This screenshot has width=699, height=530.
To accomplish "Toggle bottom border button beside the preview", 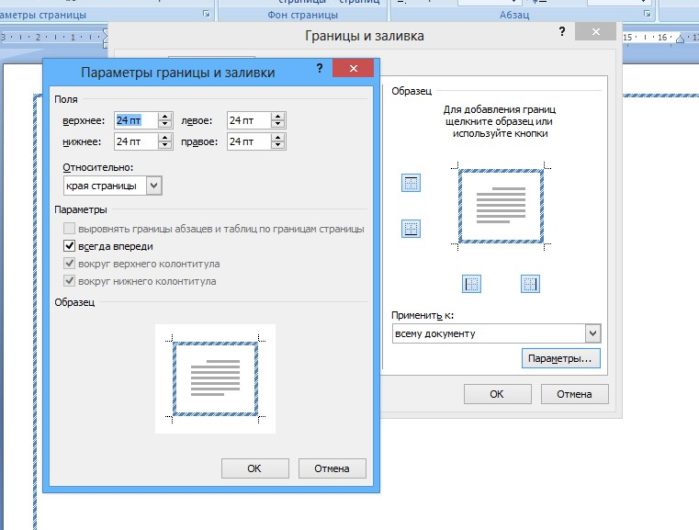I will pos(411,229).
